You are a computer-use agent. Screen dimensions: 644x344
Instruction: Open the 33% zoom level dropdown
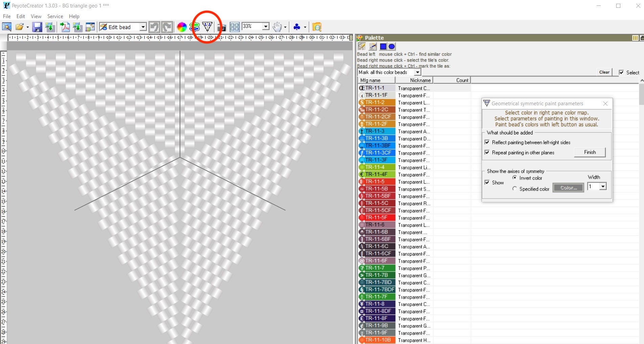point(265,26)
